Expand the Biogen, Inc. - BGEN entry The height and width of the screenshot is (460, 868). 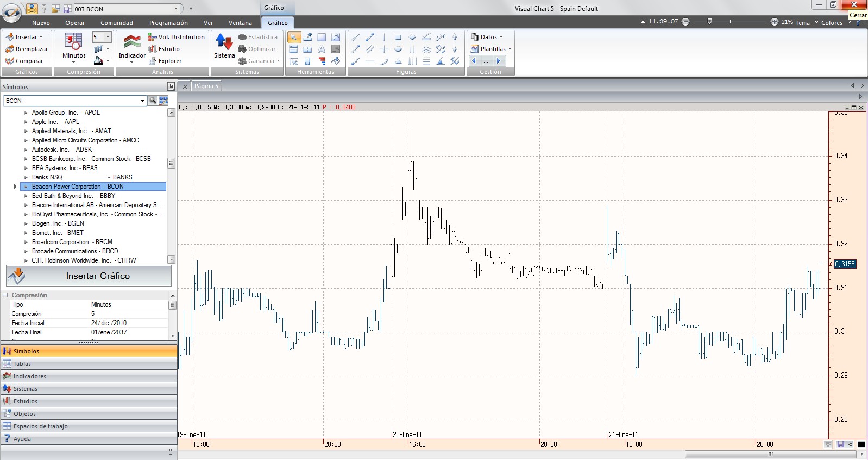(26, 223)
